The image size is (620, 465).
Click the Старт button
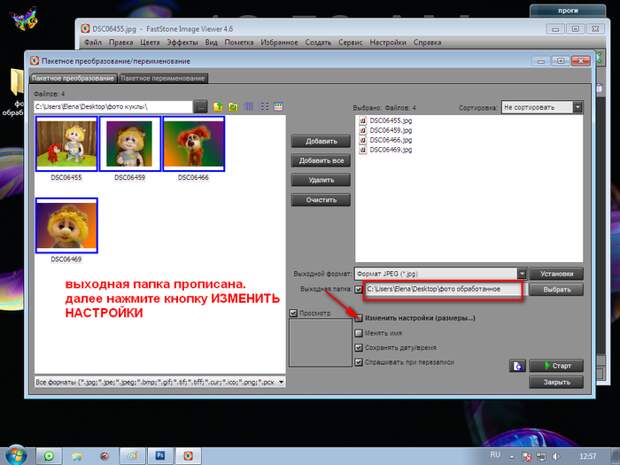point(556,366)
